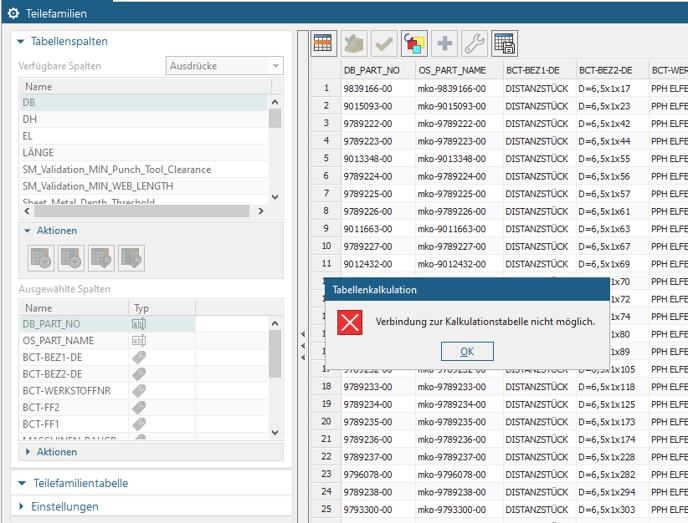The height and width of the screenshot is (523, 688).
Task: Click the greyed-out checkmark verify icon
Action: pos(384,43)
